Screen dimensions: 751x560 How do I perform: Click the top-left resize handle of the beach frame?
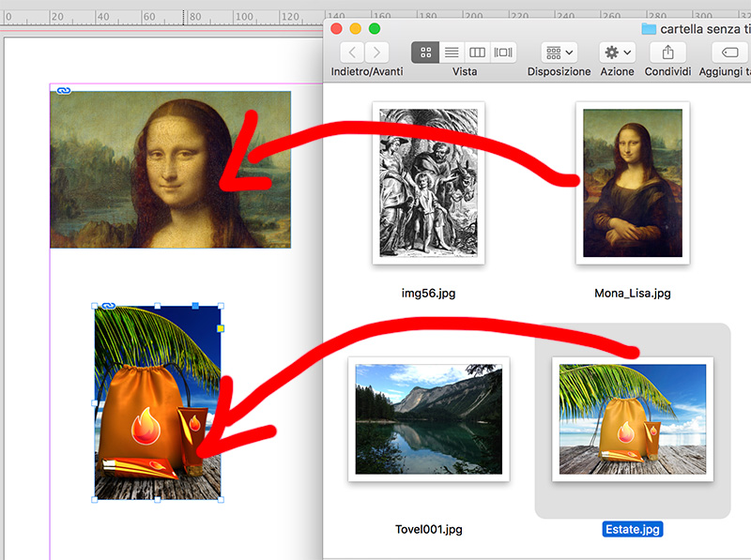coord(95,306)
